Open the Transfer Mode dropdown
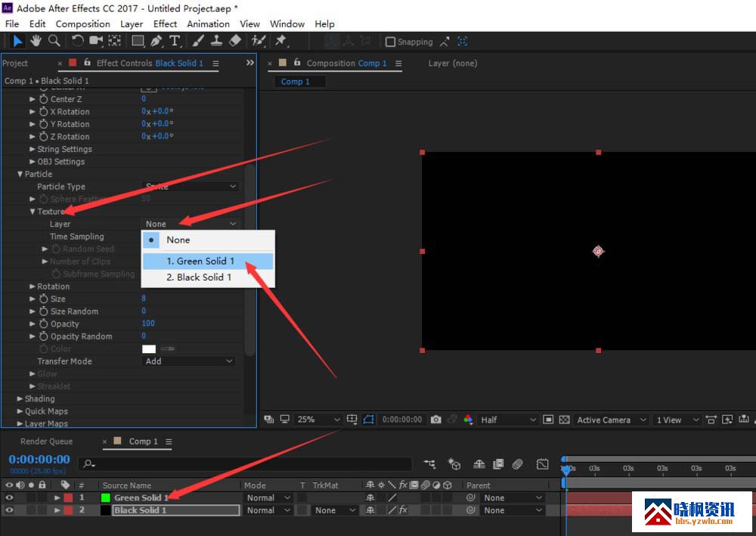 point(189,361)
